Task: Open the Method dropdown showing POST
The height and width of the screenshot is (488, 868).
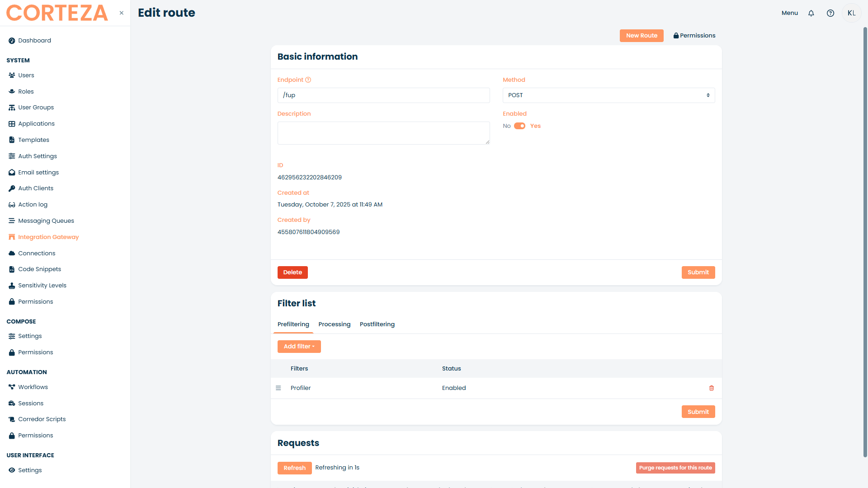Action: [x=609, y=95]
